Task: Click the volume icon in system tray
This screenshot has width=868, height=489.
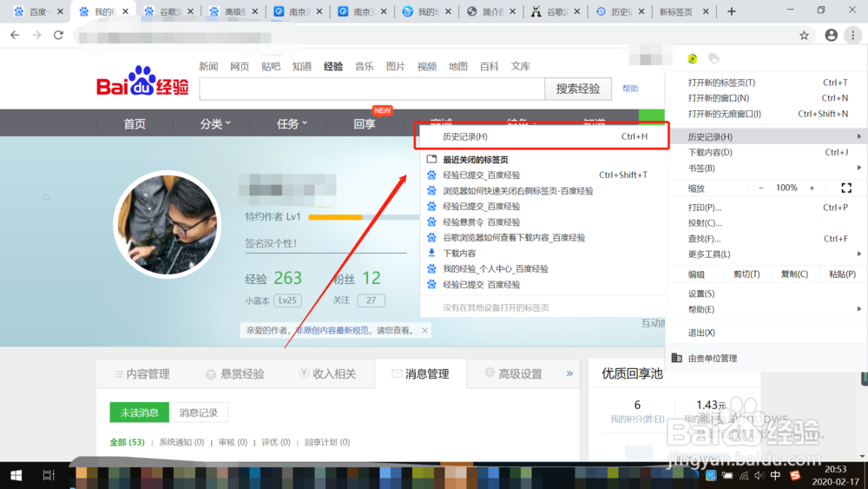Action: [x=759, y=475]
